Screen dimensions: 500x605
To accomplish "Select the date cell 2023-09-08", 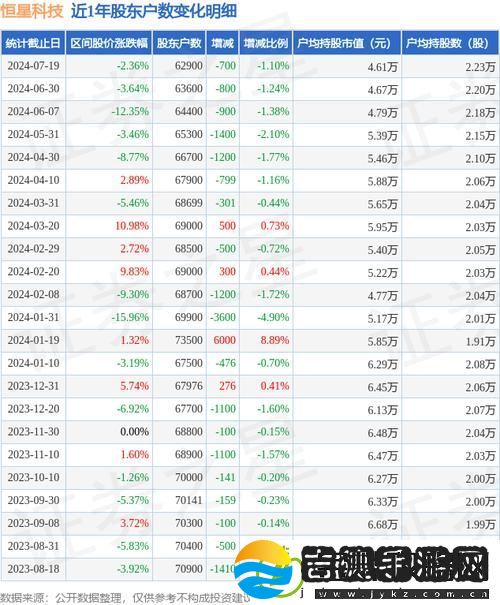I will point(34,523).
